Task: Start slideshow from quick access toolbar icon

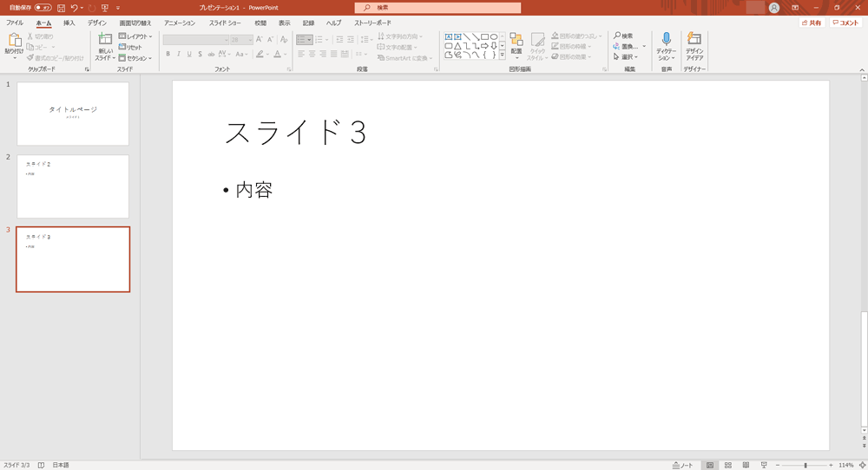Action: pyautogui.click(x=105, y=8)
